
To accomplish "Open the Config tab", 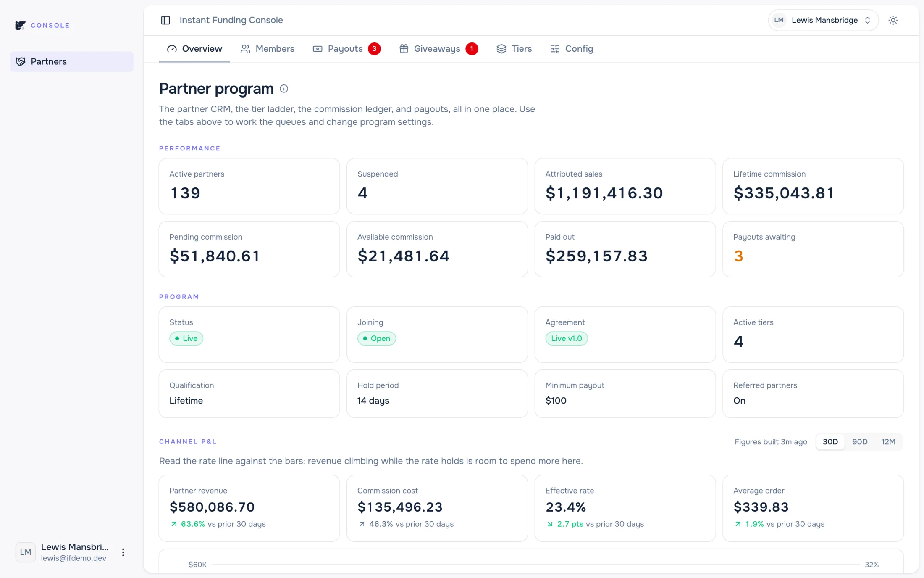I will pos(572,49).
